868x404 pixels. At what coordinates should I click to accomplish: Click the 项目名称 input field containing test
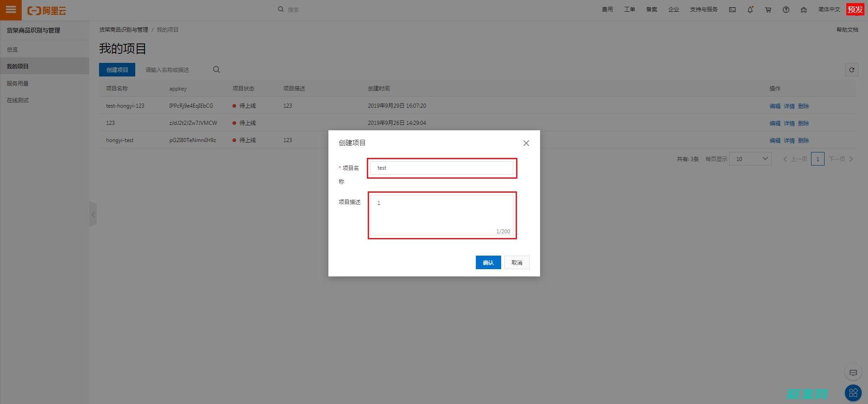441,168
